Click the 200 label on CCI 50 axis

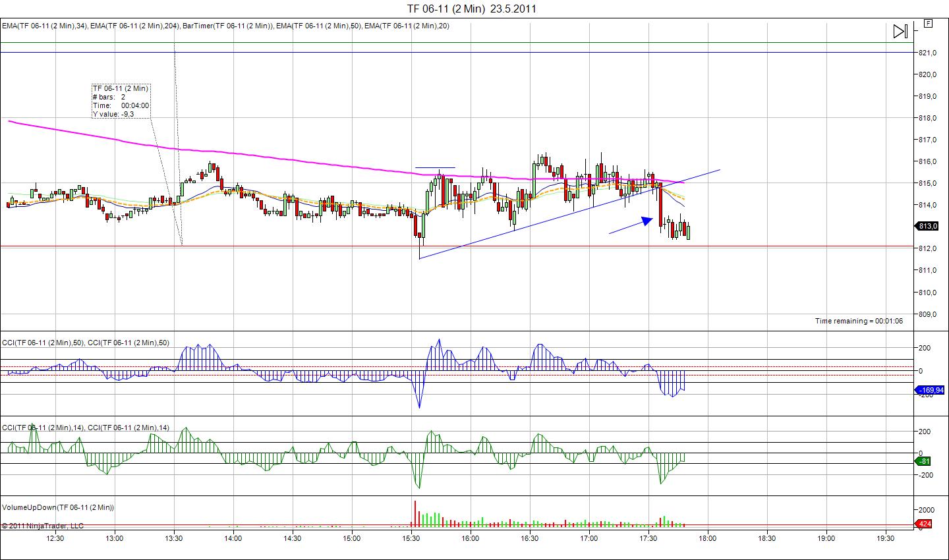point(924,348)
